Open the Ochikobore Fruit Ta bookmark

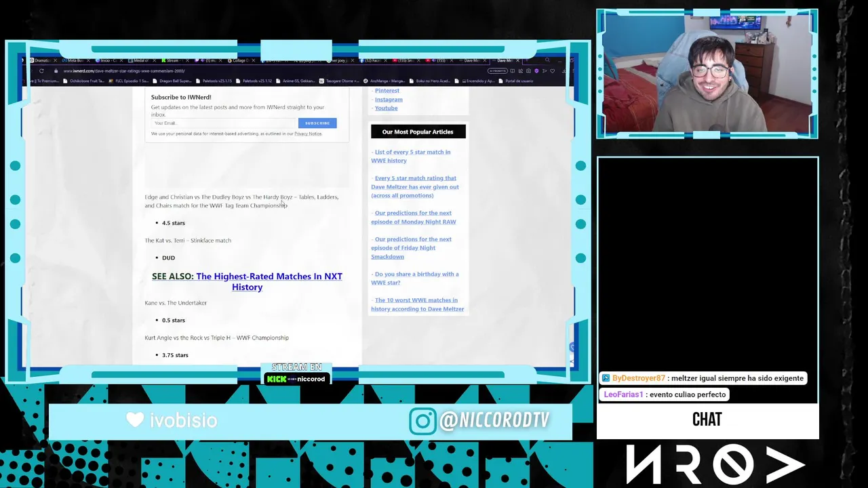pos(83,81)
